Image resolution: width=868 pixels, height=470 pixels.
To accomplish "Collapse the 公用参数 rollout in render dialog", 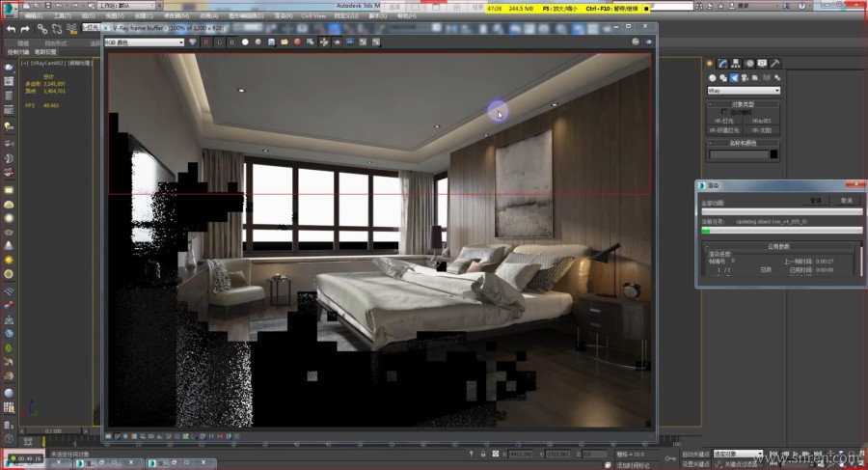I will (x=779, y=246).
